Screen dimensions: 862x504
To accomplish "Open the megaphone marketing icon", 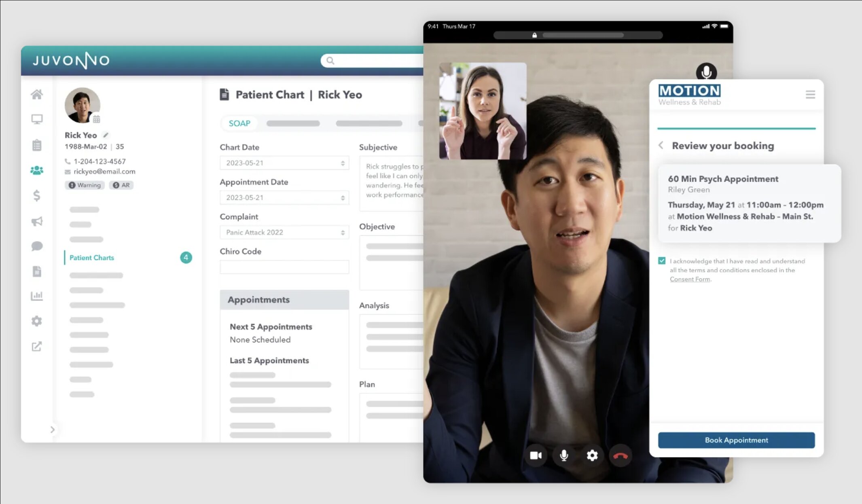I will (x=37, y=221).
